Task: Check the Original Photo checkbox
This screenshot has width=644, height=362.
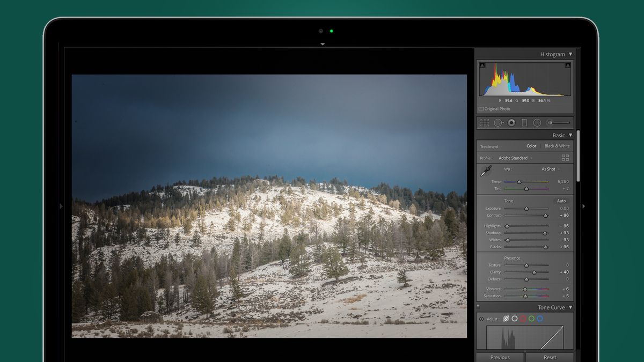Action: point(481,108)
